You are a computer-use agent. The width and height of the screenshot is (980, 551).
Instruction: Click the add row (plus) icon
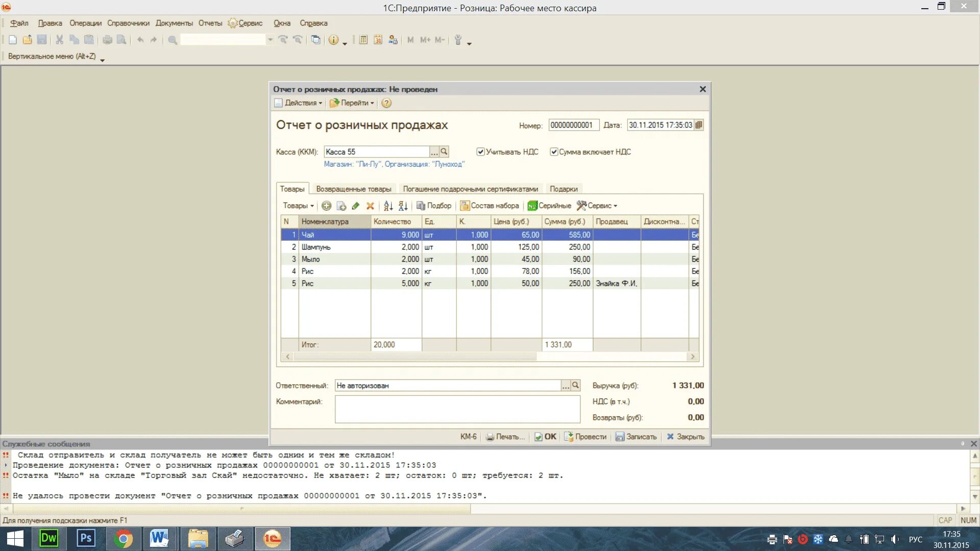(x=326, y=206)
